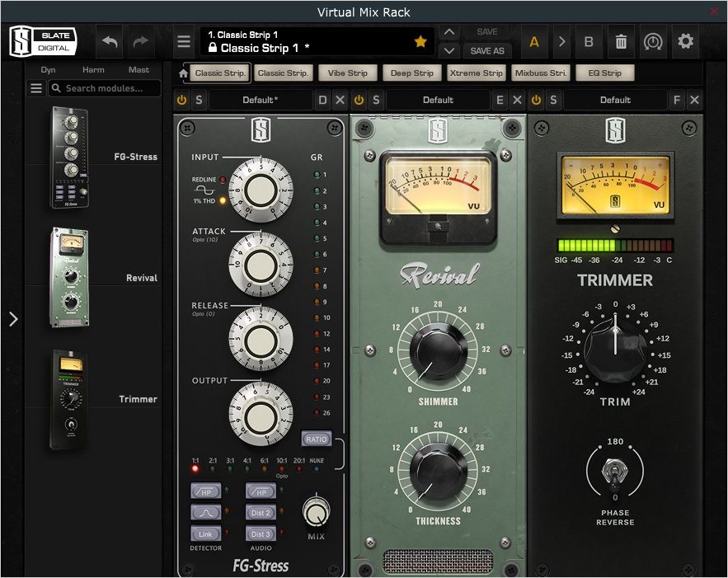728x578 pixels.
Task: Click the undo arrow icon
Action: point(110,42)
